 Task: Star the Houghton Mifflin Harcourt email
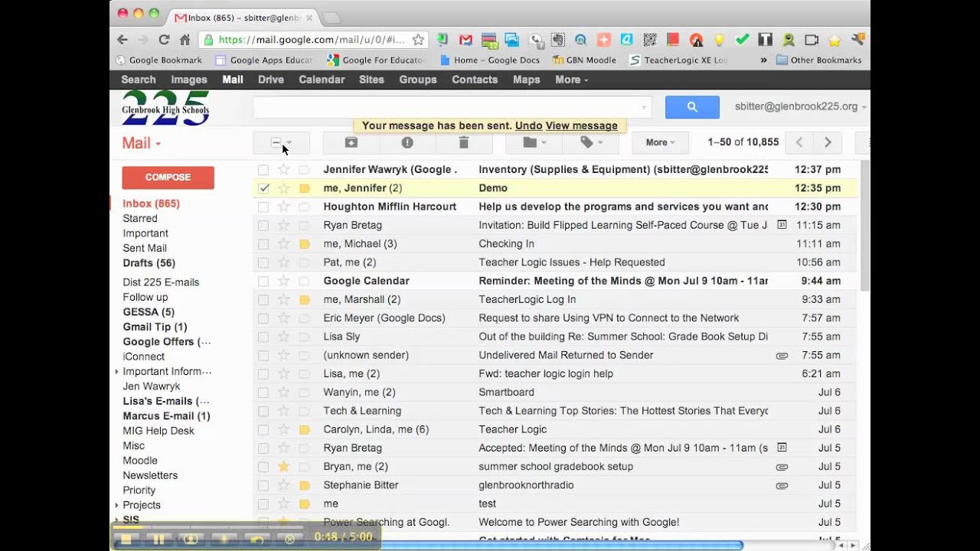pyautogui.click(x=284, y=207)
